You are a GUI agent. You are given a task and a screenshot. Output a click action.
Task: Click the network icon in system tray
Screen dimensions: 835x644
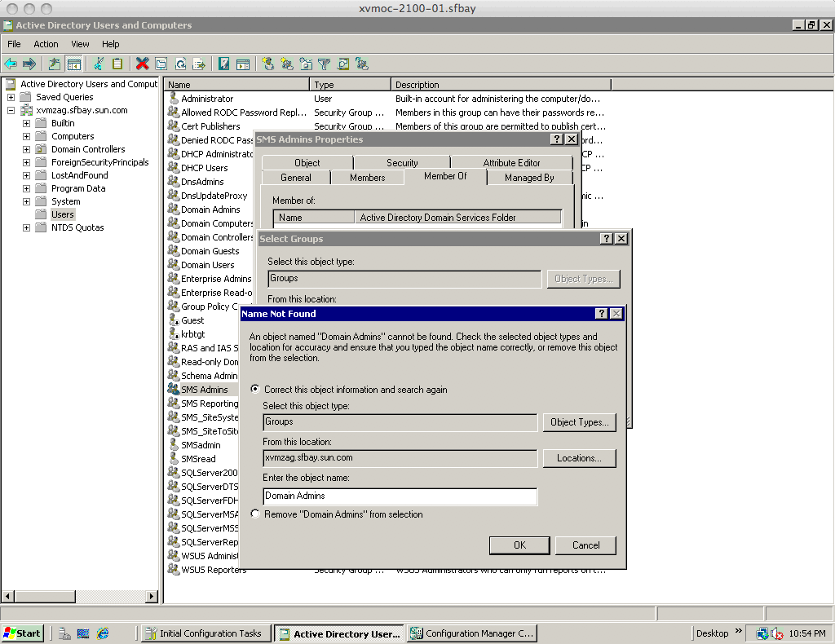tap(762, 633)
